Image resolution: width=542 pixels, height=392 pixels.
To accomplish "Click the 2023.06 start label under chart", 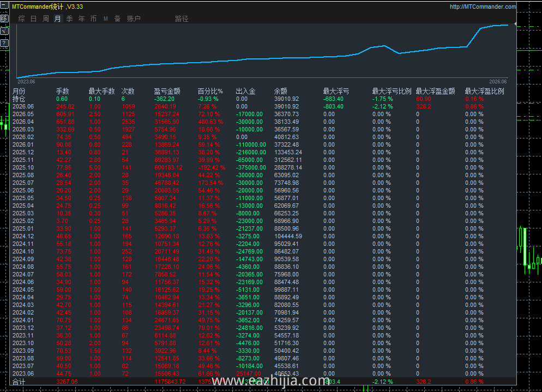I will (26, 82).
